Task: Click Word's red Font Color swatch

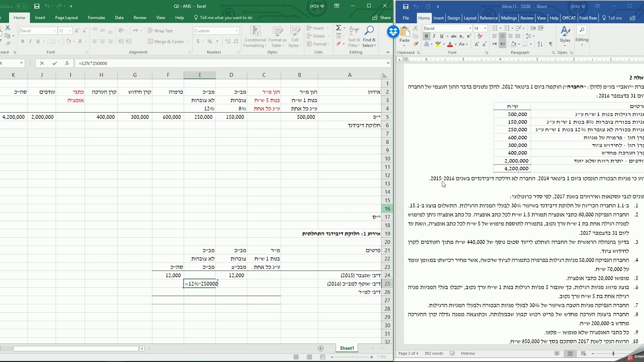Action: tap(451, 44)
